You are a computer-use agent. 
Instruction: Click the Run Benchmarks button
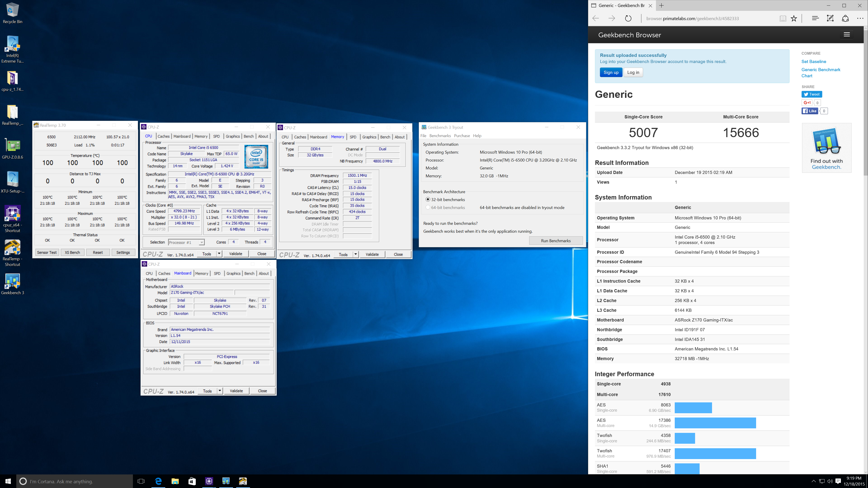point(556,241)
